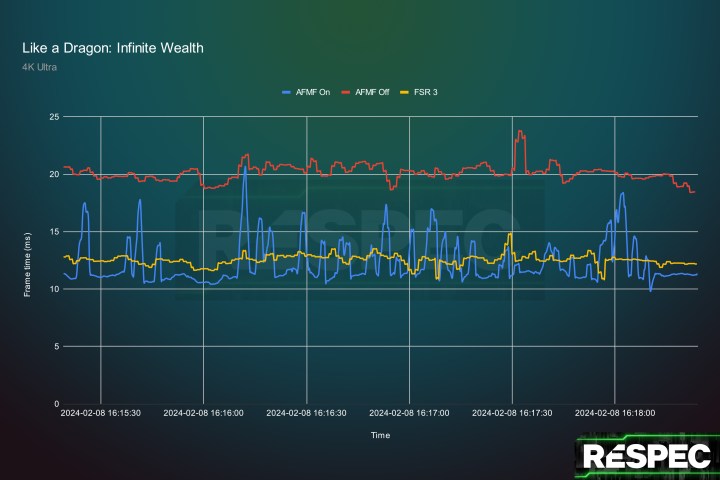
Task: Select the 16:16:00 timestamp tick label
Action: coord(203,412)
